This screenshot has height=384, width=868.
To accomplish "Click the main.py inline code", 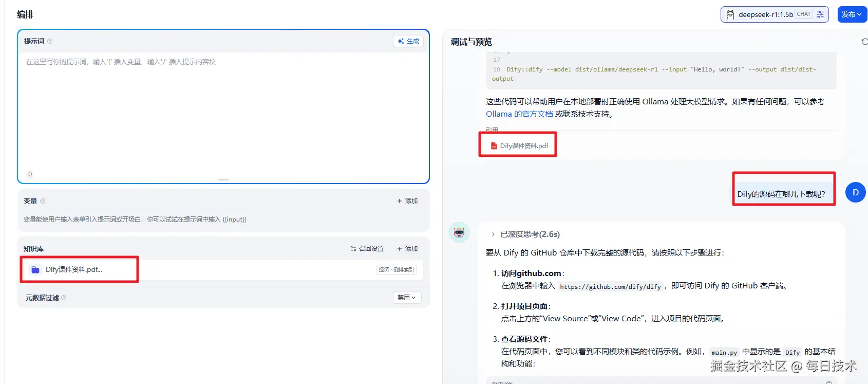I will tap(724, 352).
